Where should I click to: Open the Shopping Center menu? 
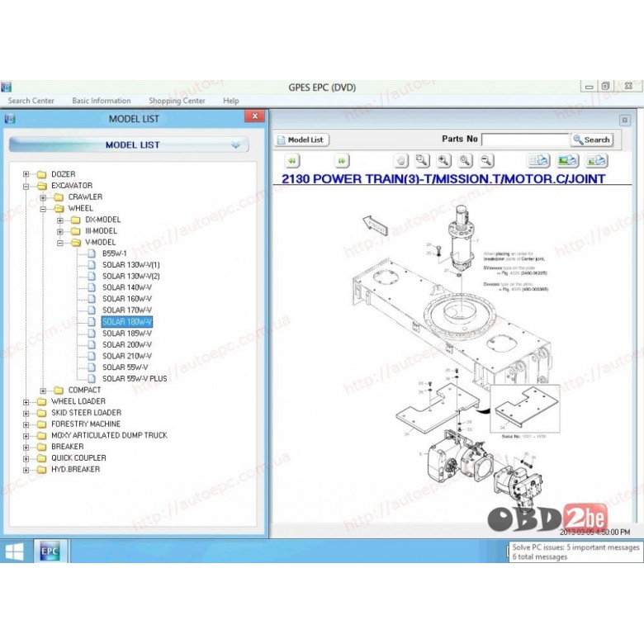point(177,101)
